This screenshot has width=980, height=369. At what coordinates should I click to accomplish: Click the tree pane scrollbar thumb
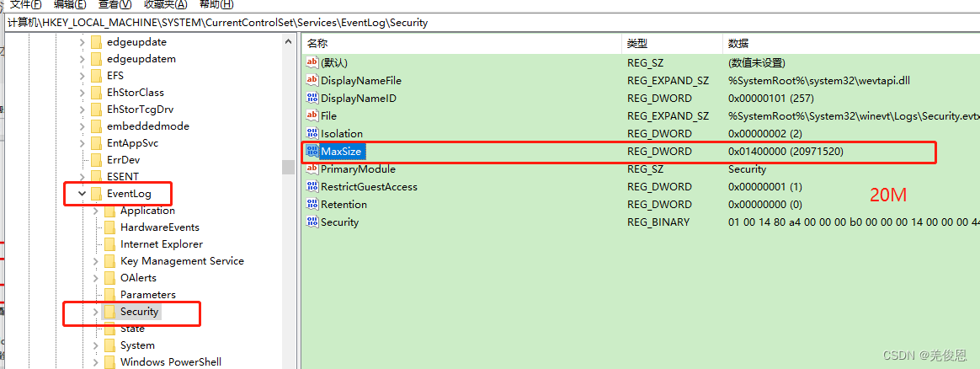(x=288, y=167)
